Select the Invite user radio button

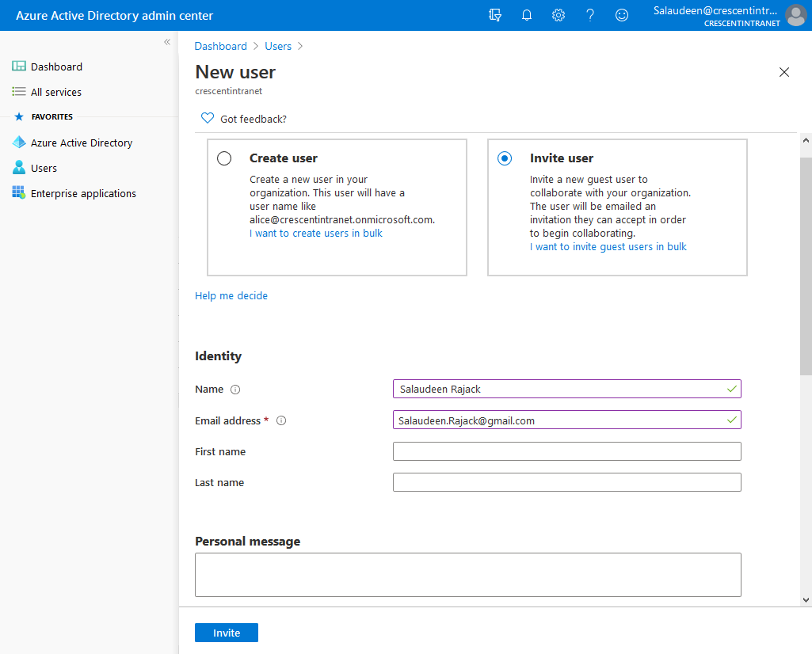(505, 158)
